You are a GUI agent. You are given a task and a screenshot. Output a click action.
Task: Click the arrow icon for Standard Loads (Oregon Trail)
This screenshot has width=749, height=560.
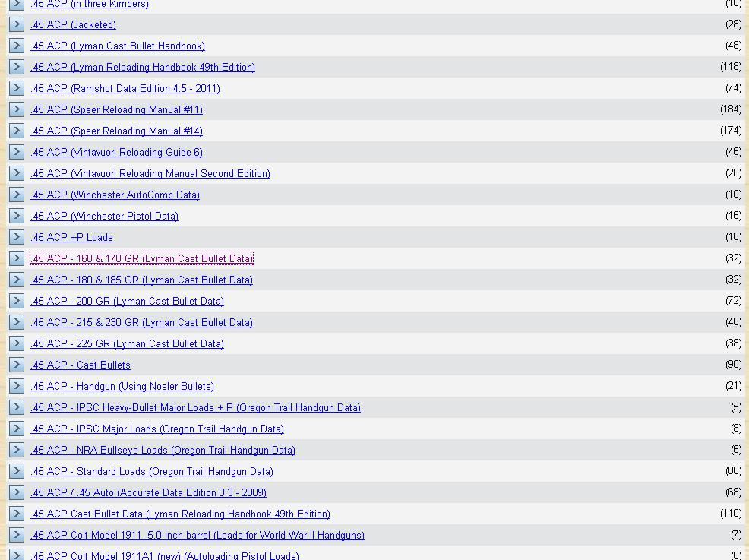click(16, 470)
